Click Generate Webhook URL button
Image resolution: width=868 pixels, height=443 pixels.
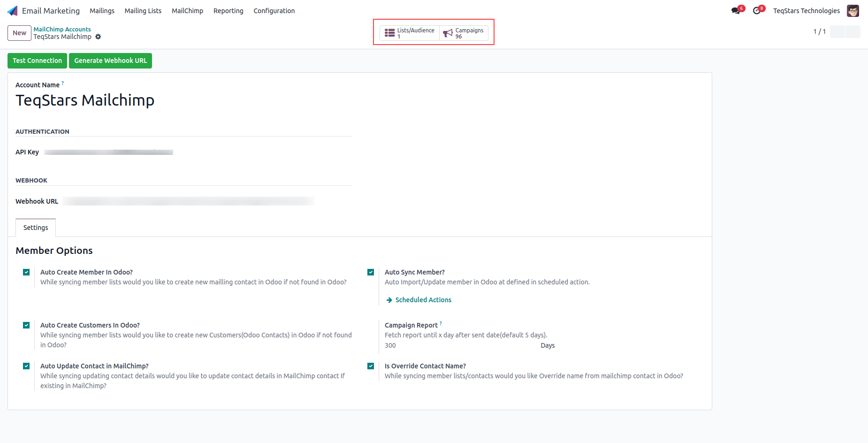(x=110, y=61)
